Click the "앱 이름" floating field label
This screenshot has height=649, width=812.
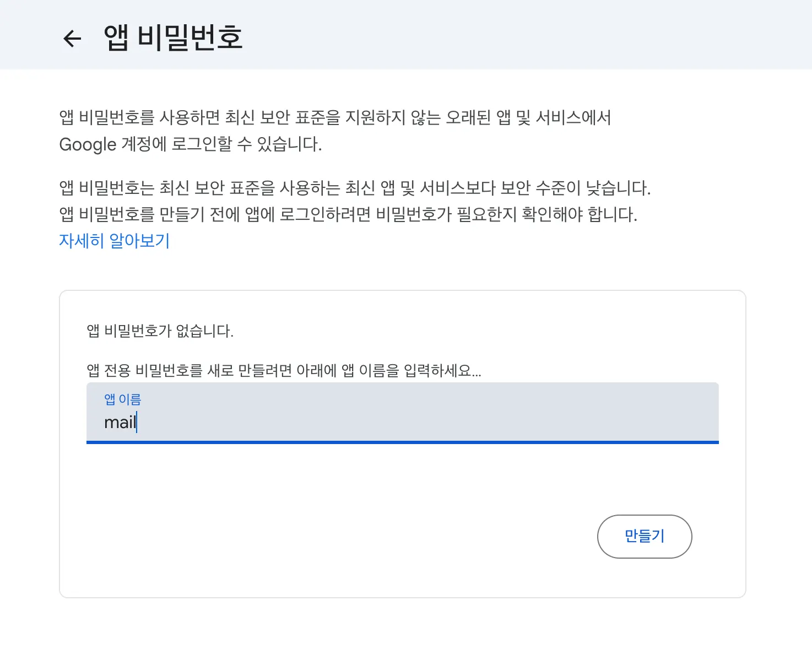click(x=122, y=399)
